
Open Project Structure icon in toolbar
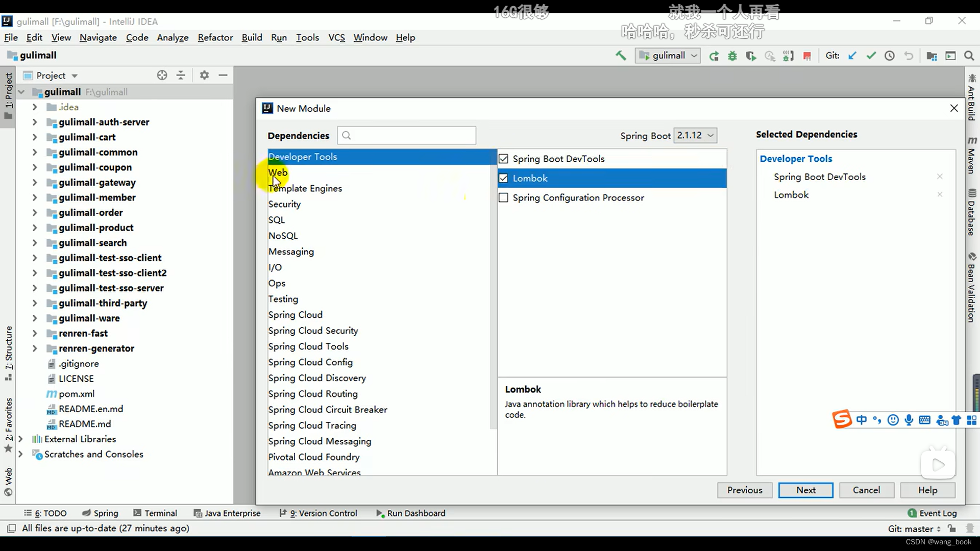point(932,56)
